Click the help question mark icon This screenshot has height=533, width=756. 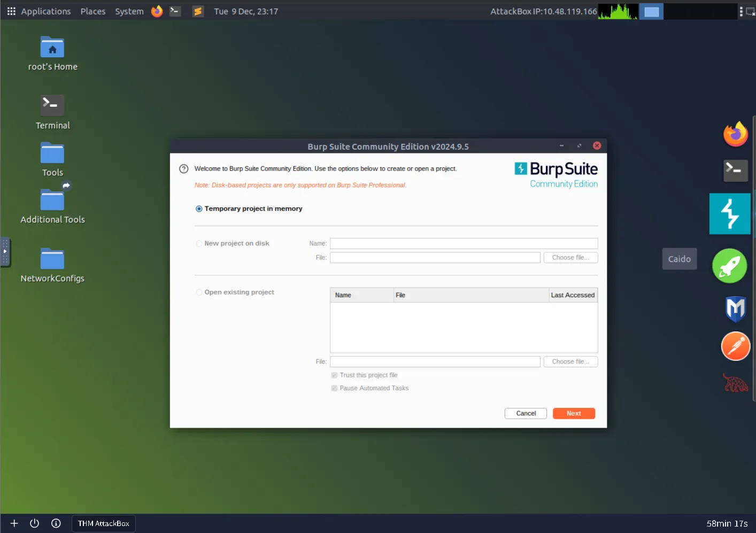183,169
